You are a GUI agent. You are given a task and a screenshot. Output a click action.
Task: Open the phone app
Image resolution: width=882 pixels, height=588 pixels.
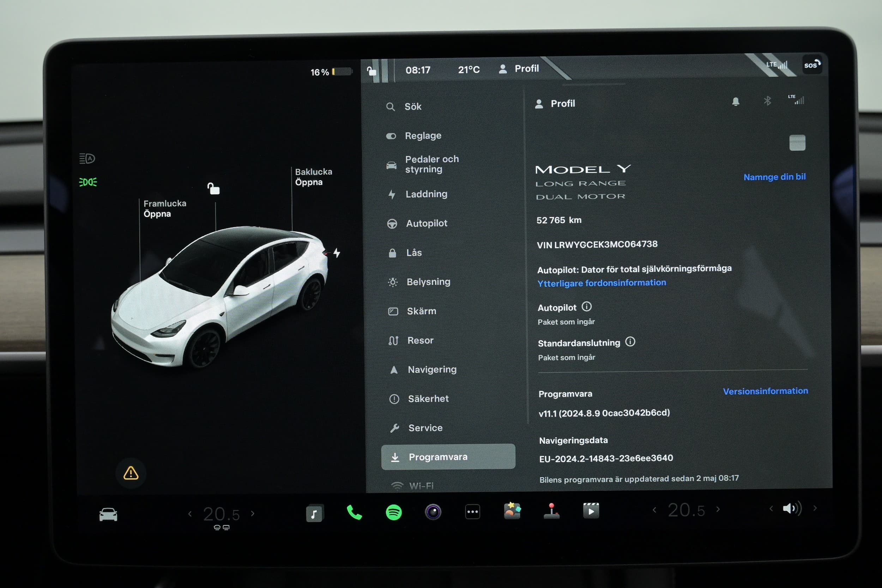click(x=354, y=512)
